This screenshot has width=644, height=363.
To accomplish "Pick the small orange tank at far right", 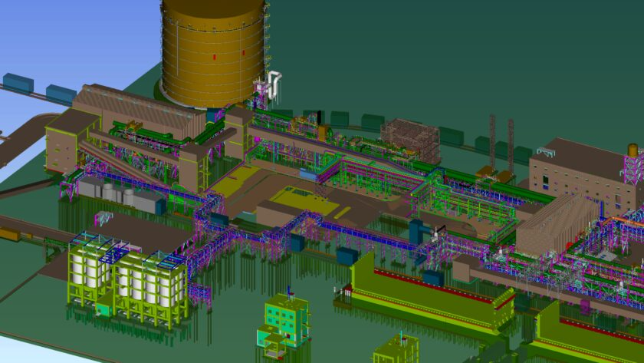I will [x=632, y=150].
